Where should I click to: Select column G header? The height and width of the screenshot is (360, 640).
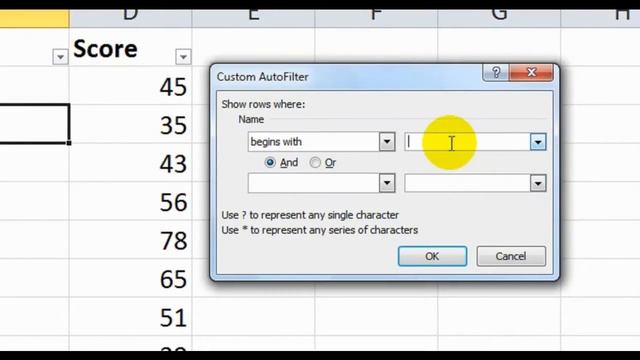499,18
